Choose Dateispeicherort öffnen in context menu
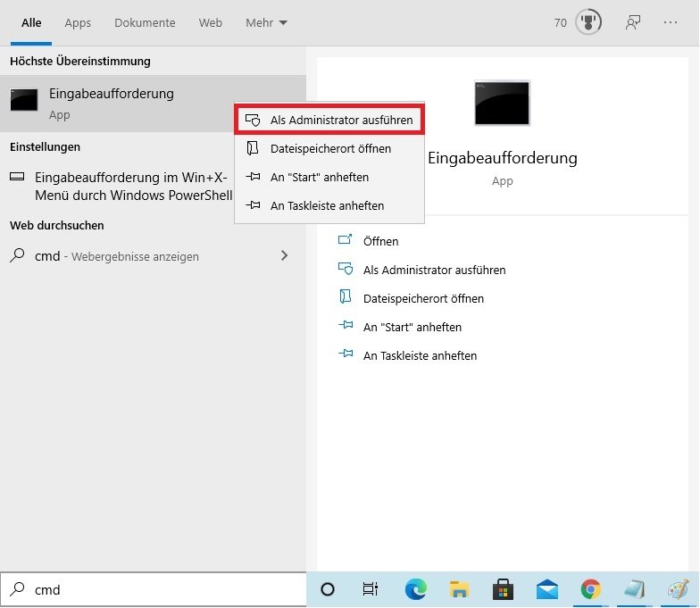This screenshot has width=700, height=608. pyautogui.click(x=329, y=148)
